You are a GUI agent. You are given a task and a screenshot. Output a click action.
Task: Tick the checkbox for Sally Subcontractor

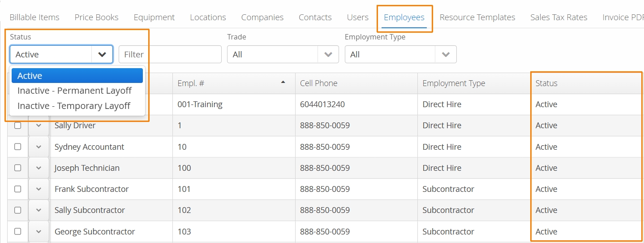(18, 210)
